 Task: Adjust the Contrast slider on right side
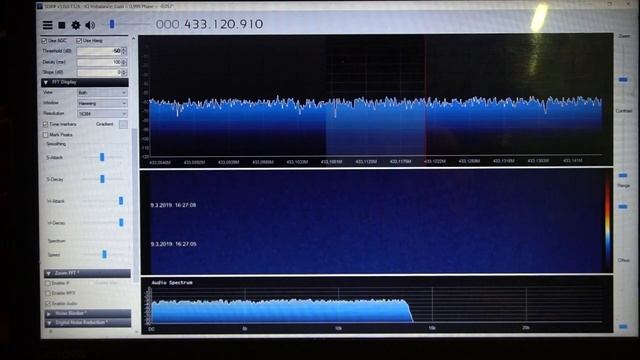click(x=623, y=175)
